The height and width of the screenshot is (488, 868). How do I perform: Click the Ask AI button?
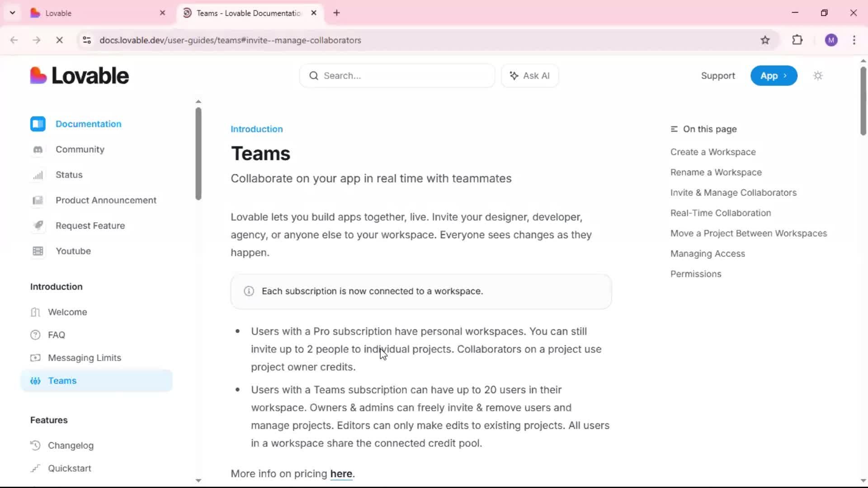point(530,76)
